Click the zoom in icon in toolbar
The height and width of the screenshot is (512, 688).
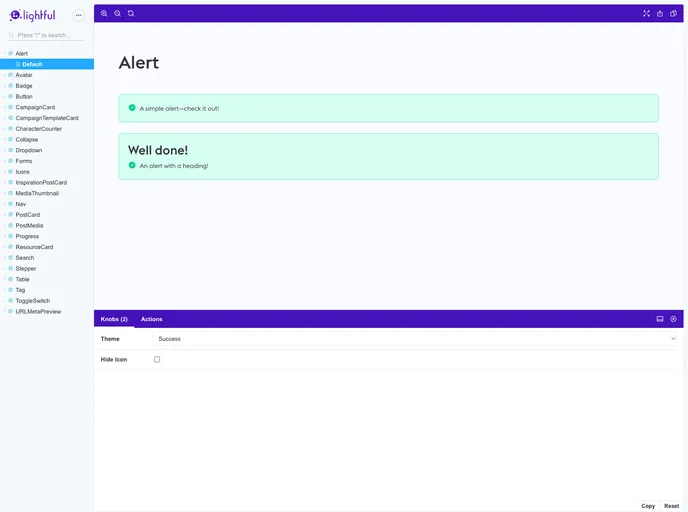pos(104,14)
